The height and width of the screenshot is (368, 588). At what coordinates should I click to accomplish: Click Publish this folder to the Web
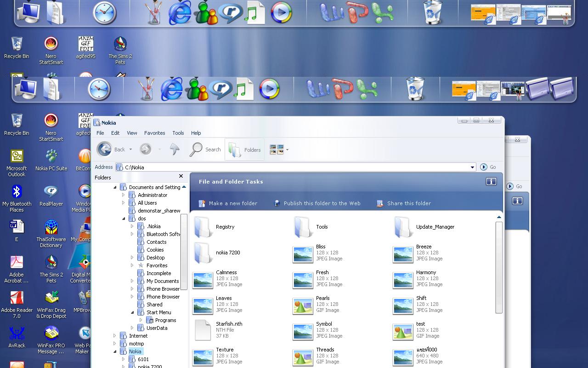tap(317, 203)
